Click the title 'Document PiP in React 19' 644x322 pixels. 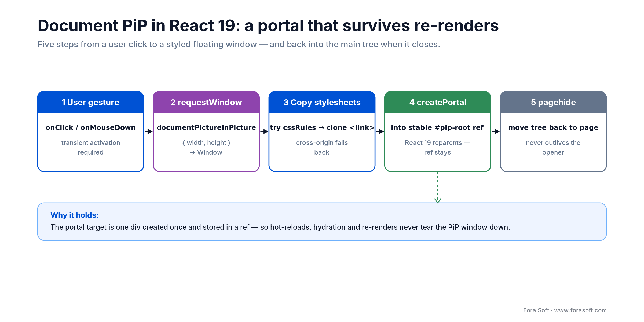point(268,26)
